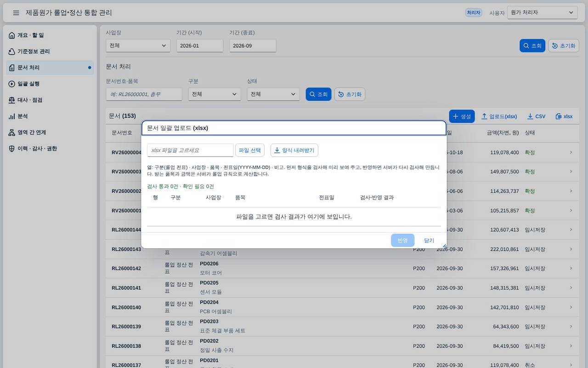588x368 pixels.
Task: Expand row chevron for amount 114,263,737
Action: click(571, 191)
